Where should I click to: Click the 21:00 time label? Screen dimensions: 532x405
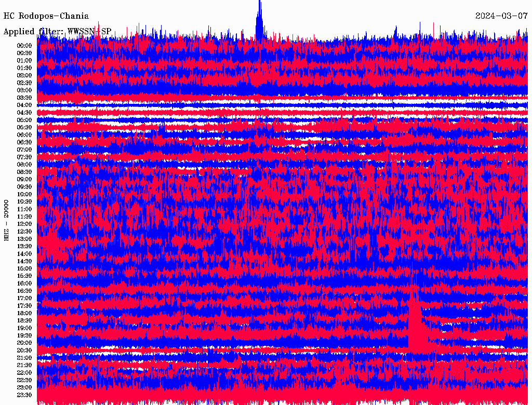click(24, 358)
